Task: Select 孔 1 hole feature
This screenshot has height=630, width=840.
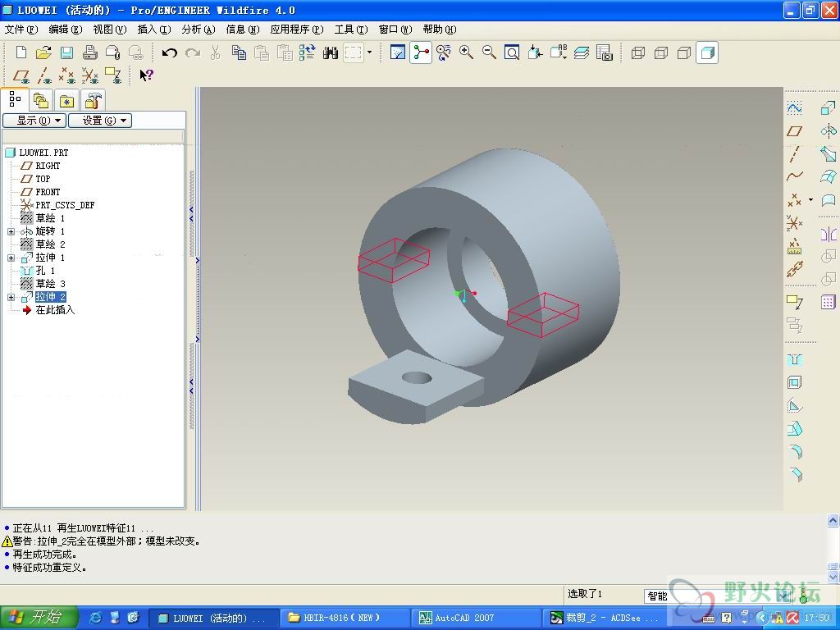Action: coord(45,271)
